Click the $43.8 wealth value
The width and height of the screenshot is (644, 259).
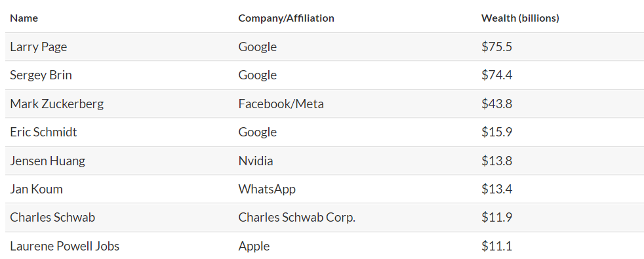(x=496, y=104)
